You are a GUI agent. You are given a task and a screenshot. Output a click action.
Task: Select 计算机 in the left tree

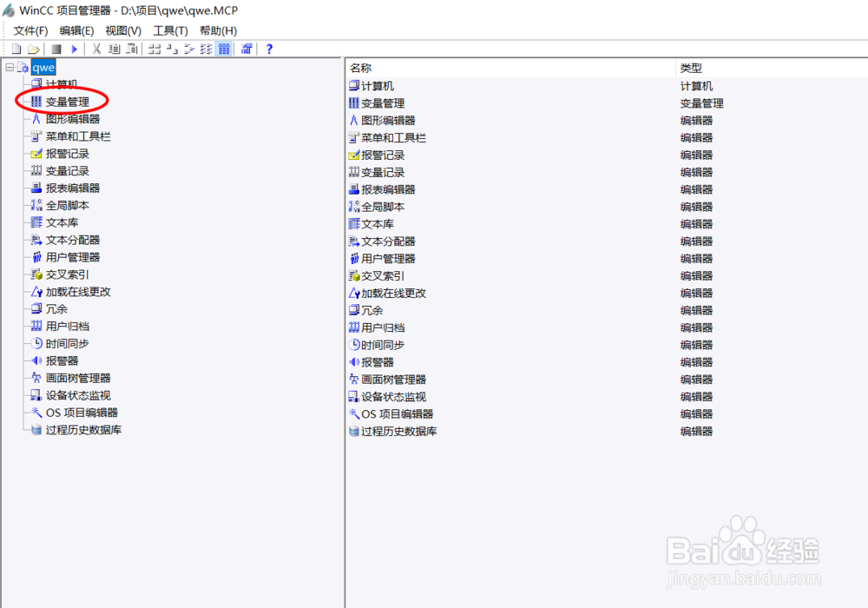click(x=62, y=84)
